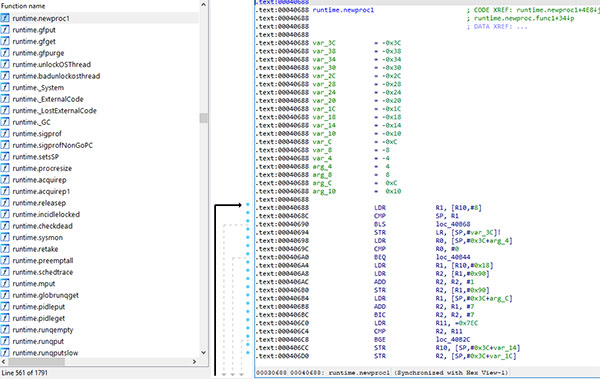Set breakpoint dot at address 00040688 LDR
This screenshot has height=379, width=600.
coord(248,204)
